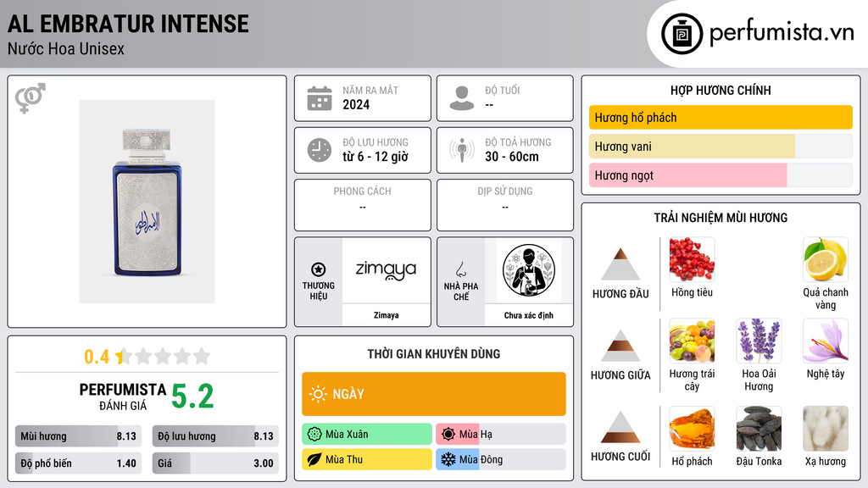Click the '30 - 60cm' sillage value
Screen dimensions: 868x488
pos(512,157)
